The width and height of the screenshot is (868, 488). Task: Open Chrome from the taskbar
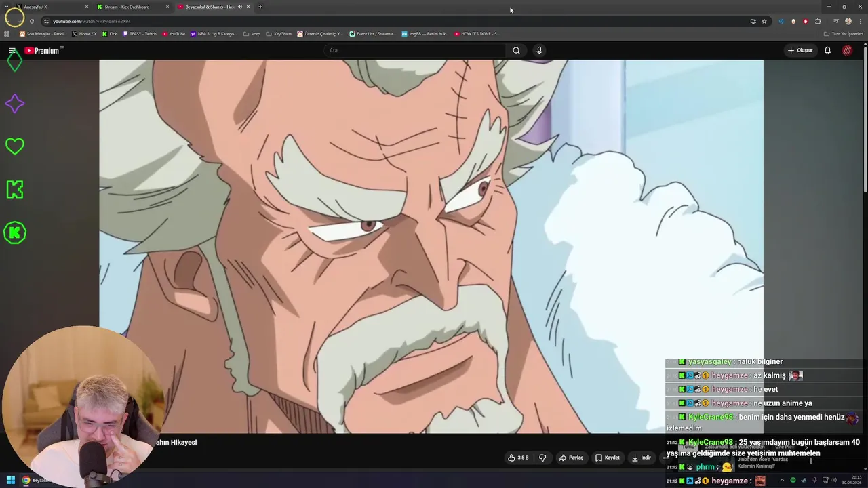pos(26,480)
